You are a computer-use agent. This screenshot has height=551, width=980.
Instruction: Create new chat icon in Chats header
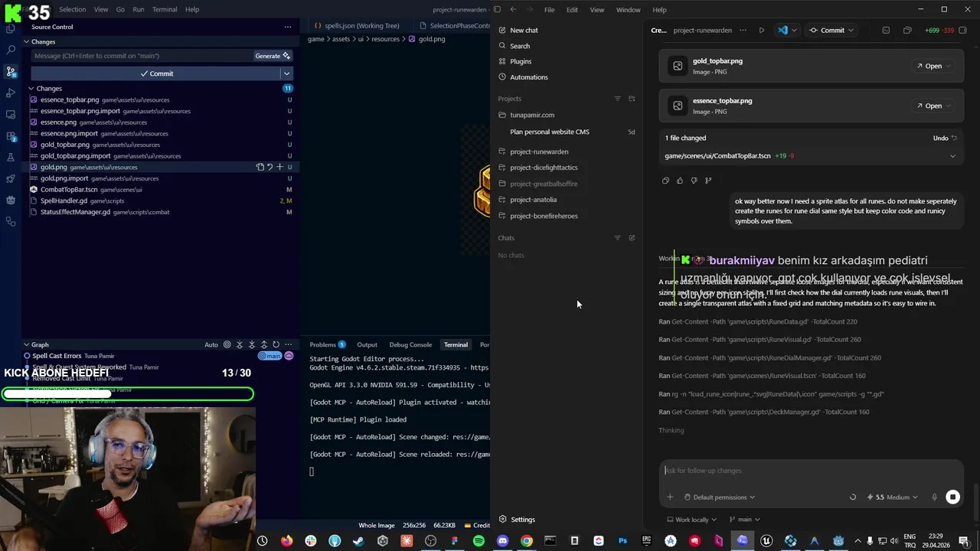click(x=632, y=238)
